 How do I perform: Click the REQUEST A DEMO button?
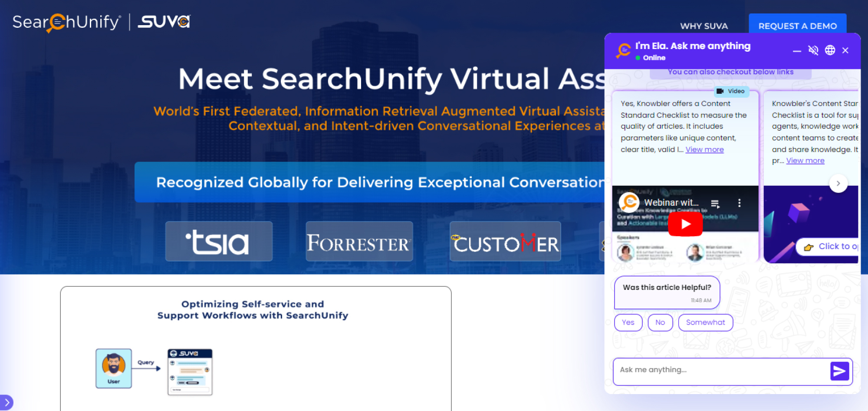798,26
